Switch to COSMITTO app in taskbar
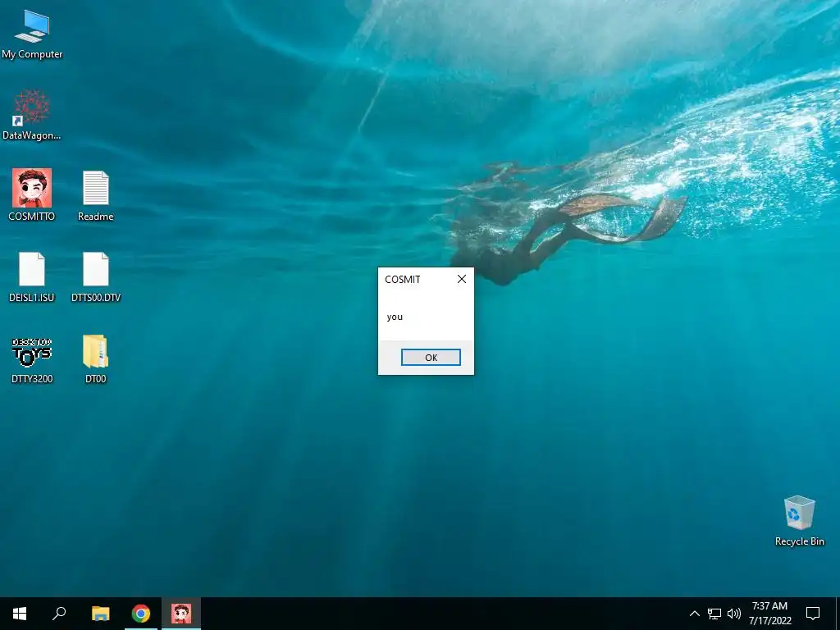Viewport: 840px width, 630px height. [181, 614]
